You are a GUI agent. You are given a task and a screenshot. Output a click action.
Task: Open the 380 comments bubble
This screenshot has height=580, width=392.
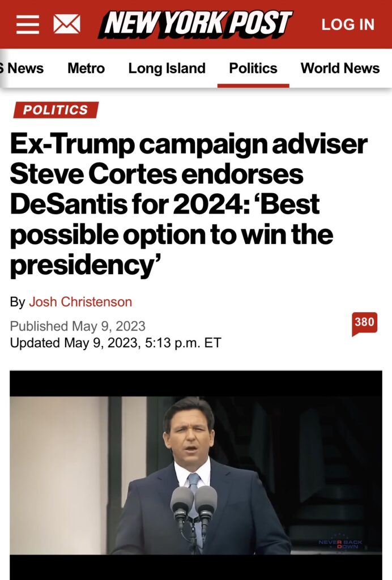364,323
